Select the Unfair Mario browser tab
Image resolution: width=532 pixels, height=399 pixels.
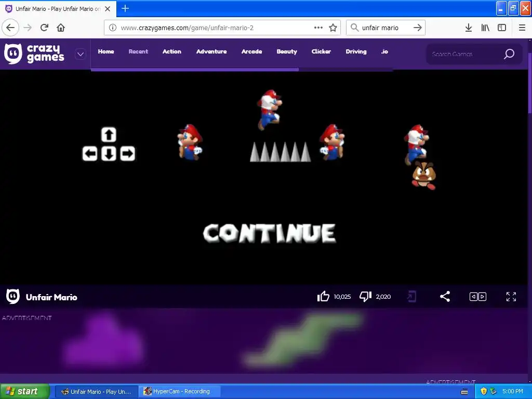click(x=58, y=9)
